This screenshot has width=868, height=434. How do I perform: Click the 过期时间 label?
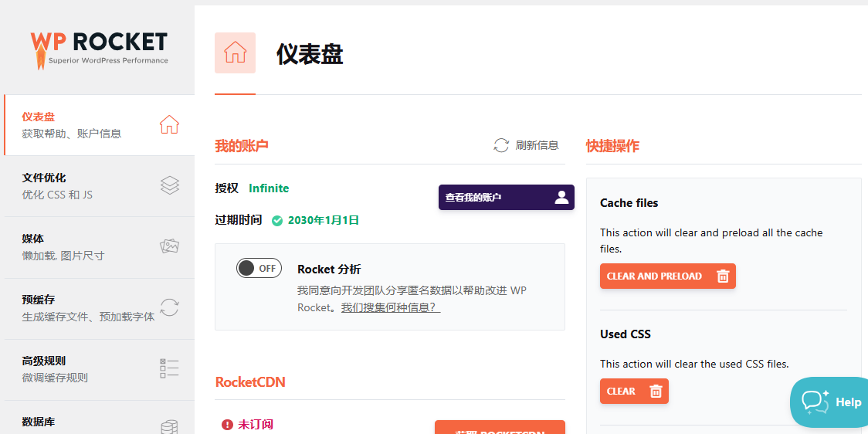point(238,220)
